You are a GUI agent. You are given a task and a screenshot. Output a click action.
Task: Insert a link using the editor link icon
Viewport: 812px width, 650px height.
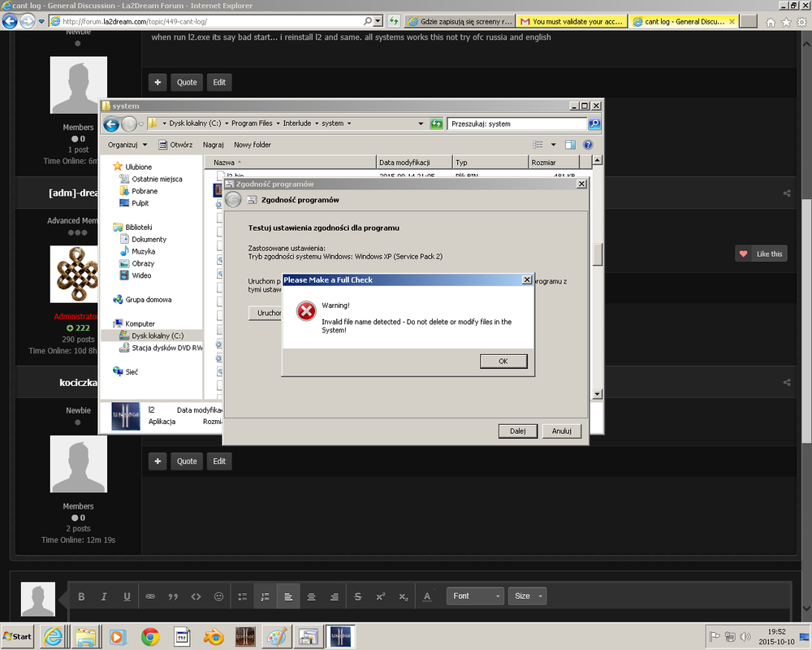click(x=150, y=596)
